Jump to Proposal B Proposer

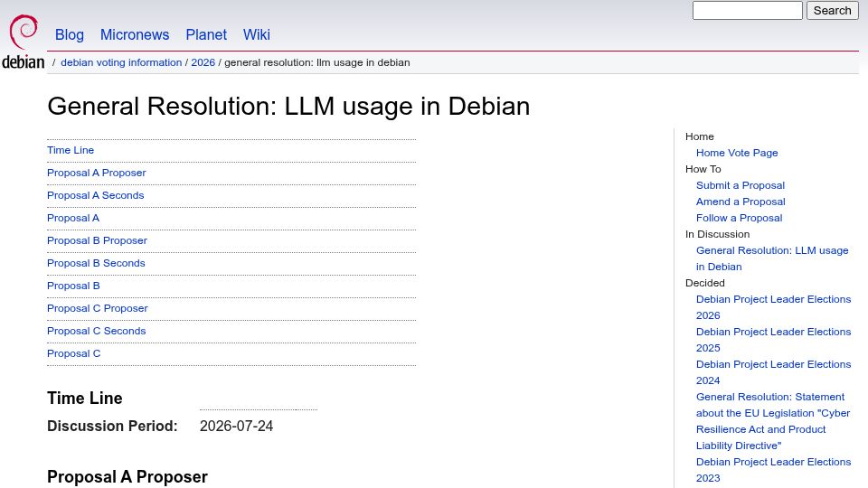97,240
